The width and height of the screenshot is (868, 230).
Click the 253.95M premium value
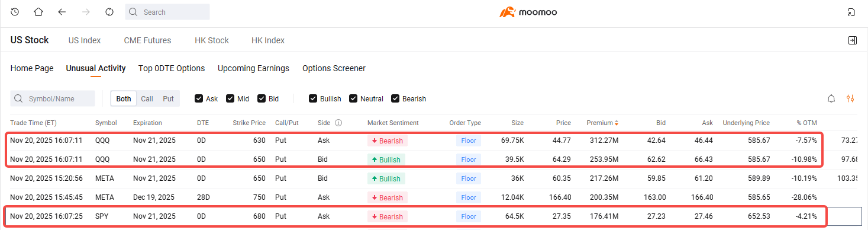(x=603, y=160)
